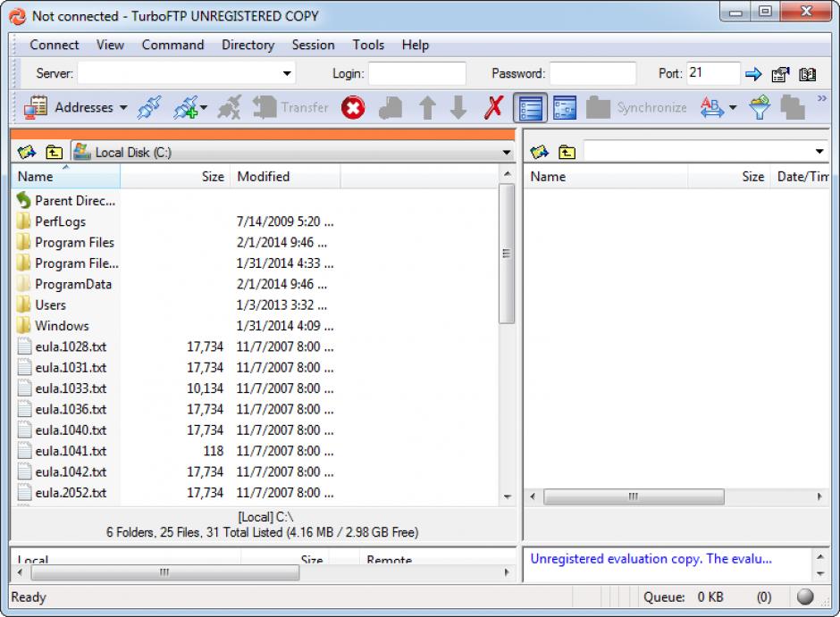Expand the AB rename dropdown arrow
Viewport: 840px width, 617px height.
(733, 107)
